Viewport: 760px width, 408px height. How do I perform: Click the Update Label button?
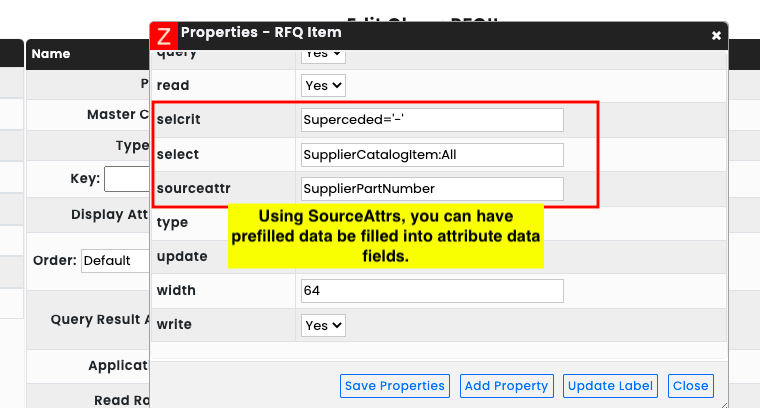[x=610, y=386]
